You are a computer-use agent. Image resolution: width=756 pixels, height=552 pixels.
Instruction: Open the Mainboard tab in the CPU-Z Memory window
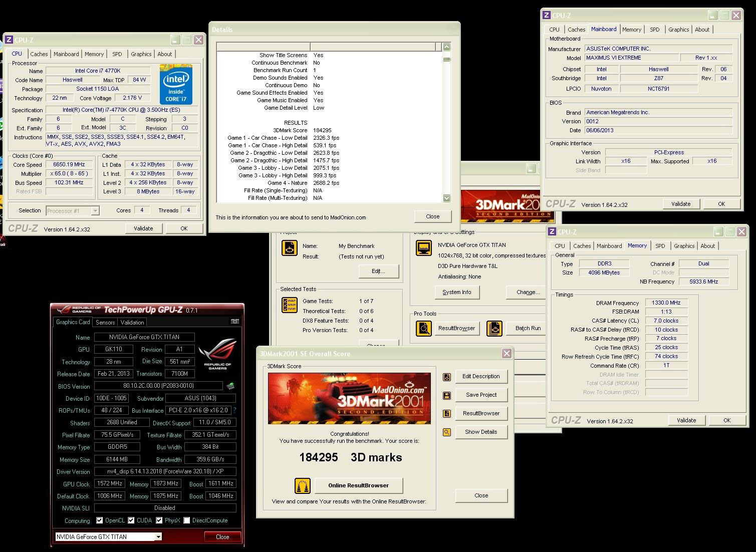[609, 246]
